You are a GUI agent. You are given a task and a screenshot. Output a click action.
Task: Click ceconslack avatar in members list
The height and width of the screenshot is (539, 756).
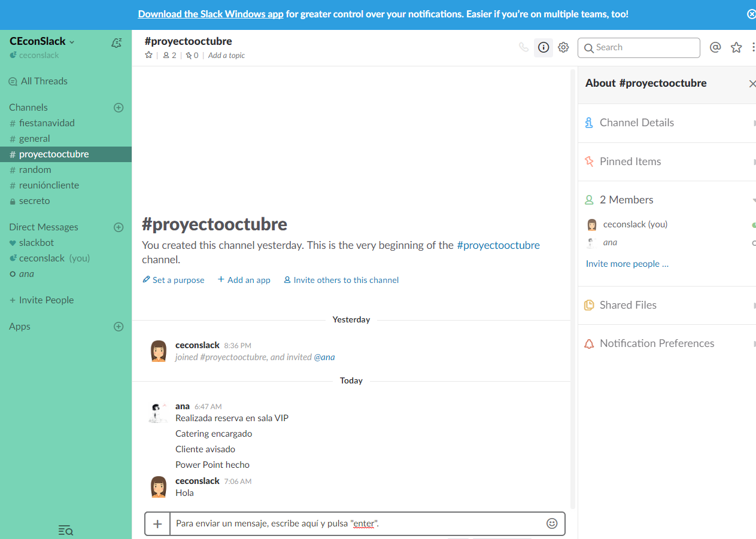click(592, 225)
